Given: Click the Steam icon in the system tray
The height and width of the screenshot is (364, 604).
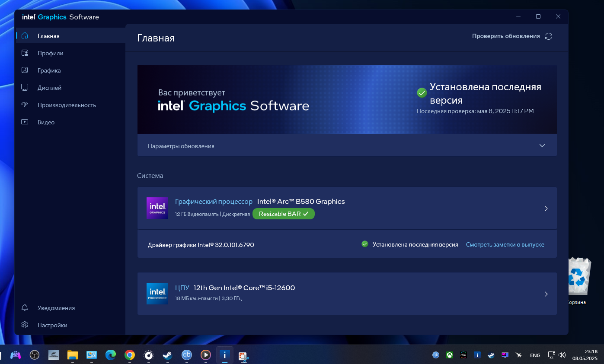Looking at the screenshot, I should tap(491, 355).
